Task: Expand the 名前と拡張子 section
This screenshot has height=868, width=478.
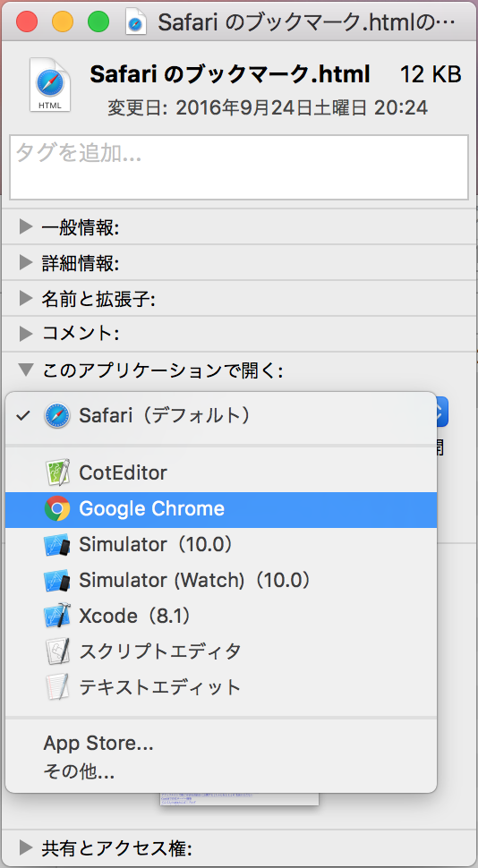Action: tap(25, 298)
